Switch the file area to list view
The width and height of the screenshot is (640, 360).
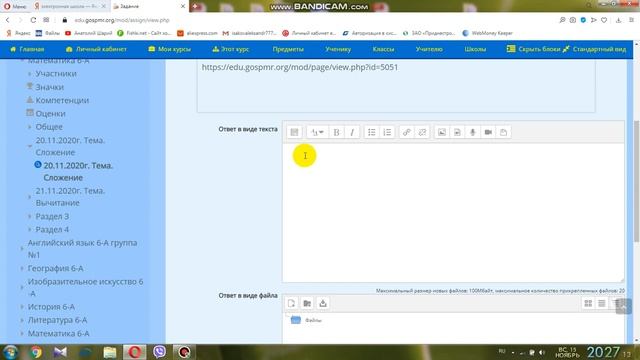coord(602,303)
